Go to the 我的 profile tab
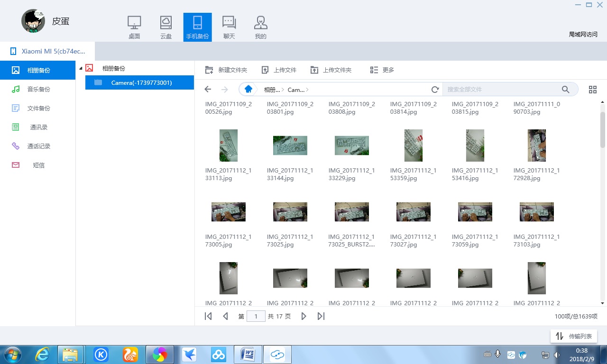This screenshot has height=364, width=607. click(260, 27)
